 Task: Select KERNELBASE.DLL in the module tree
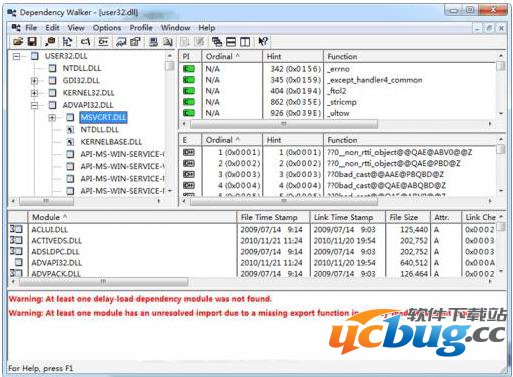click(111, 142)
